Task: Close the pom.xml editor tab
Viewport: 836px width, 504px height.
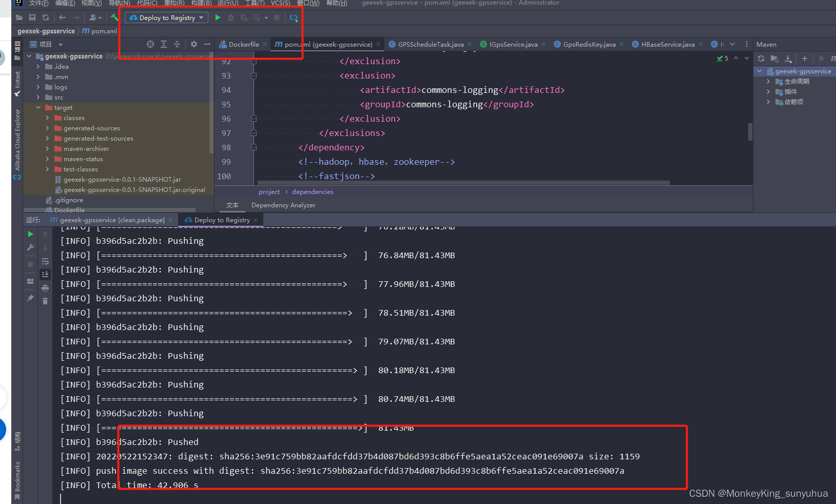Action: coord(378,45)
